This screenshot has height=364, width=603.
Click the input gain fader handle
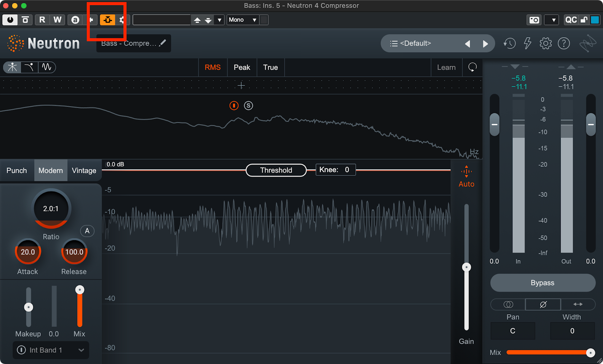494,124
